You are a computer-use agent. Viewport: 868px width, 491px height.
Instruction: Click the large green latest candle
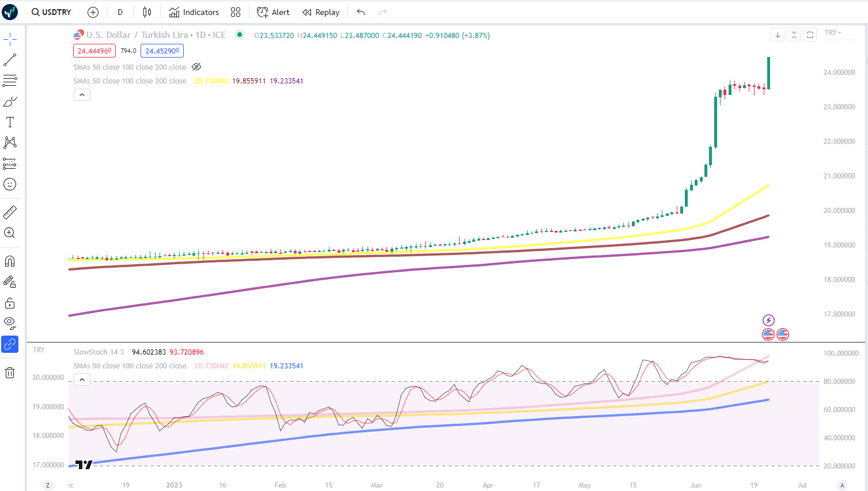point(768,73)
